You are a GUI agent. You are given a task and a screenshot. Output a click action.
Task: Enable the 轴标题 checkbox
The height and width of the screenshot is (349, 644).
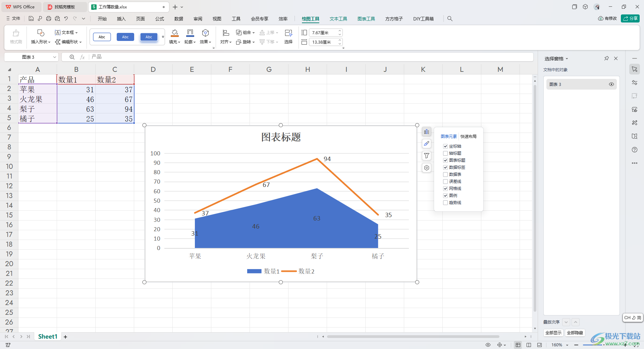coord(445,153)
